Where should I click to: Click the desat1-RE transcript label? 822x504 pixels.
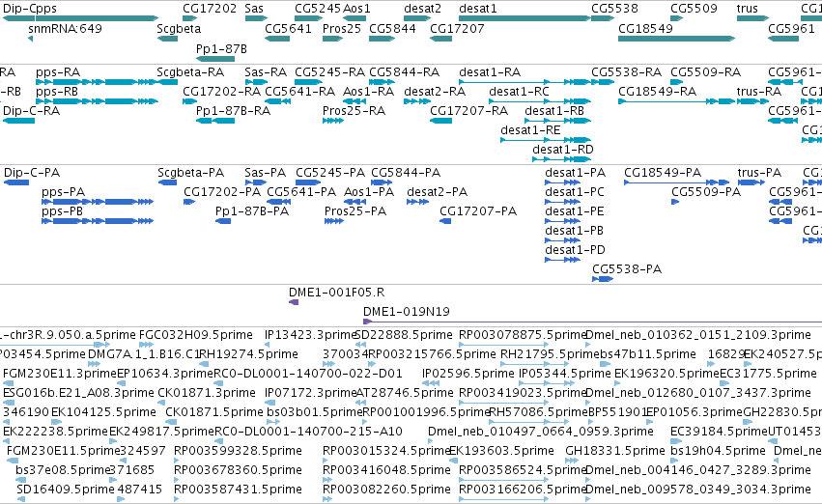[x=530, y=130]
